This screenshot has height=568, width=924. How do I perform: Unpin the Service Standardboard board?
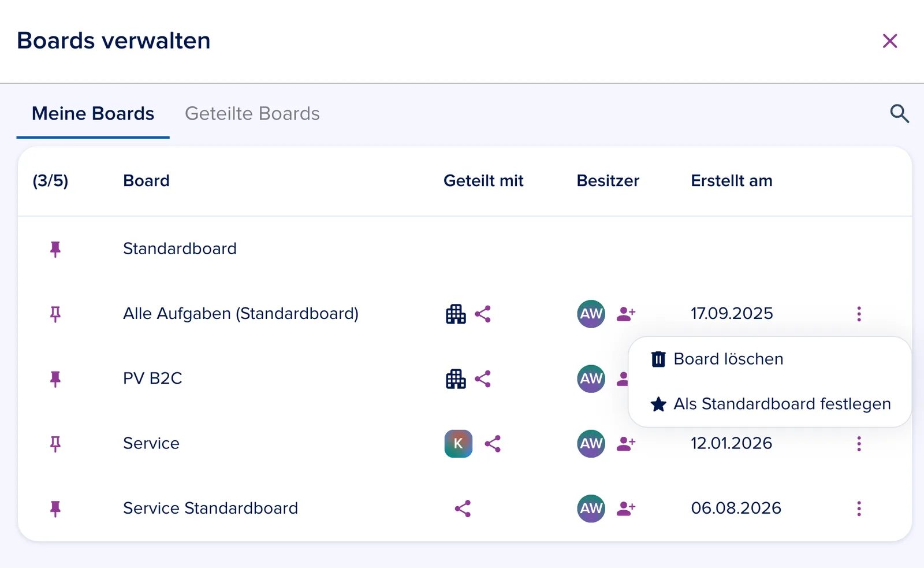[55, 508]
